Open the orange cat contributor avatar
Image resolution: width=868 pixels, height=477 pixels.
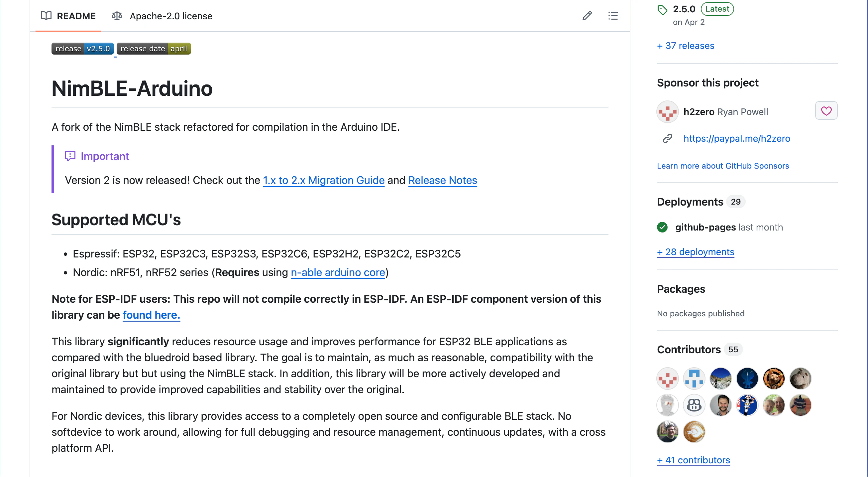tap(774, 378)
